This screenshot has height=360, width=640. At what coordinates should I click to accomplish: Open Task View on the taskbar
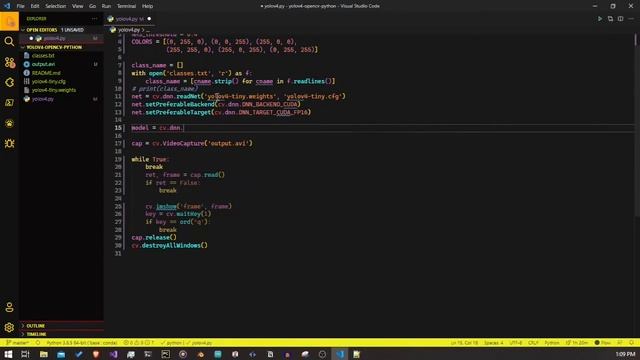(25, 354)
